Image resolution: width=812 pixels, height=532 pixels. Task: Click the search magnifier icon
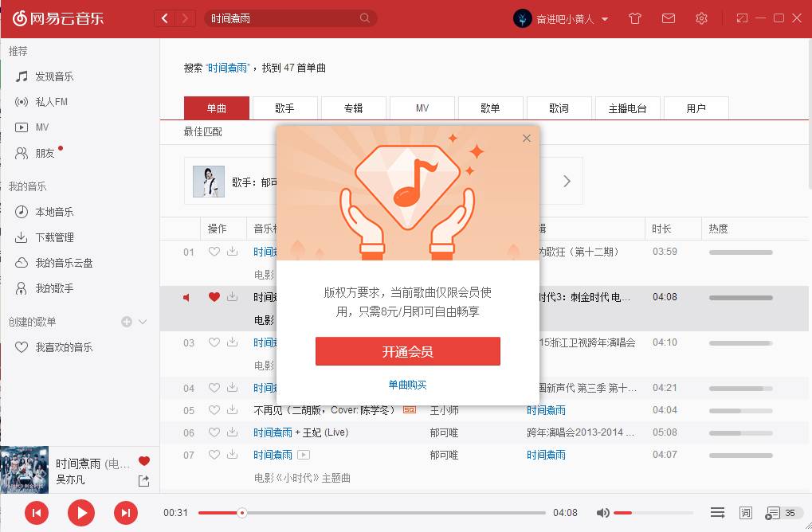[365, 18]
